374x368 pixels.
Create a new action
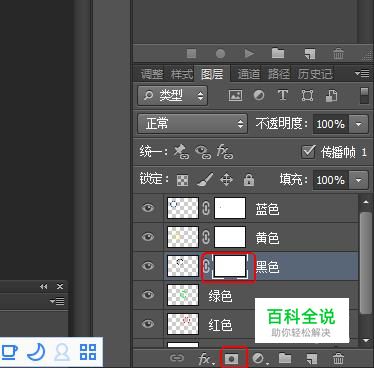[310, 53]
